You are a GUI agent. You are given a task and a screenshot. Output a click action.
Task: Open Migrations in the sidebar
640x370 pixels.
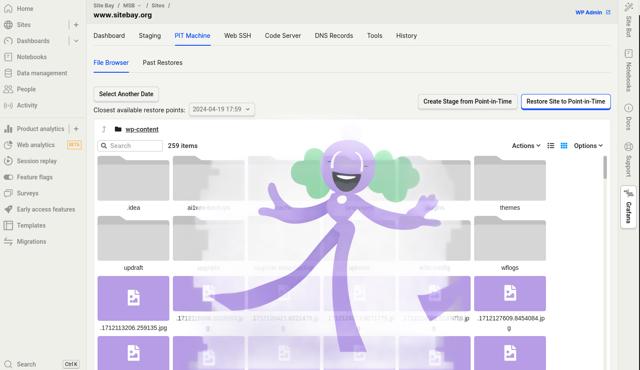pyautogui.click(x=31, y=241)
